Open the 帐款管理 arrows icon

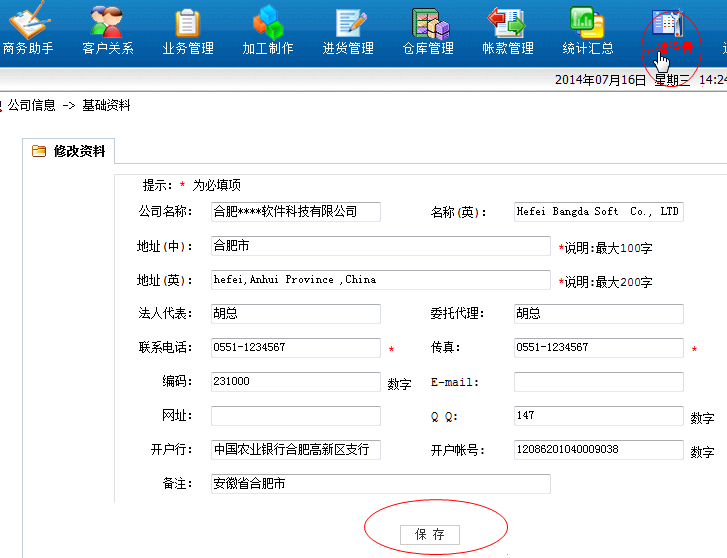click(506, 23)
